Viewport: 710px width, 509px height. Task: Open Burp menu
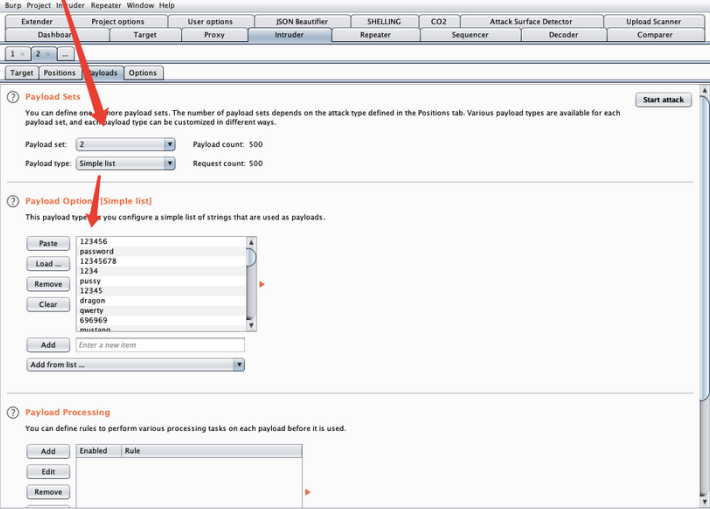pos(13,5)
